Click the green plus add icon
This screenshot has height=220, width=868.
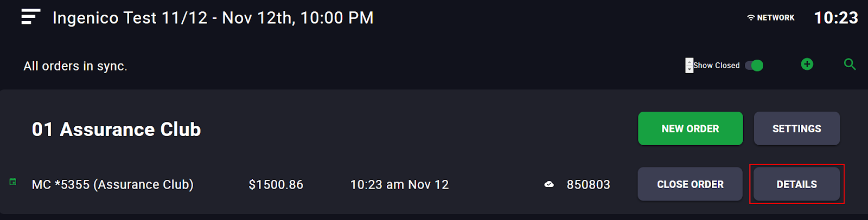(807, 64)
